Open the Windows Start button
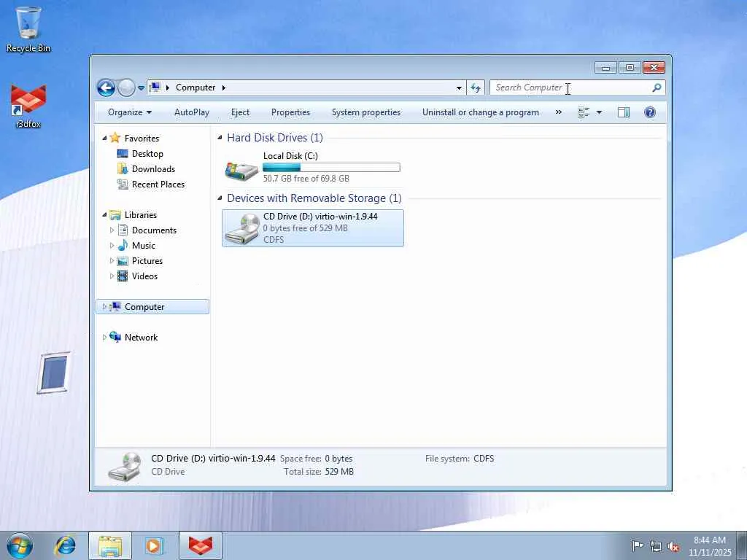 [x=20, y=545]
